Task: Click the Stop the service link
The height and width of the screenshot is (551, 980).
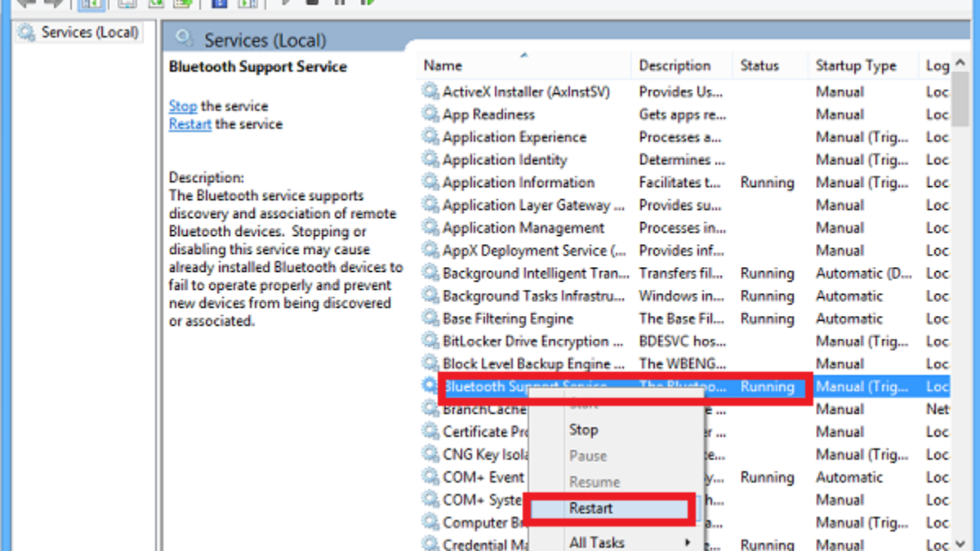Action: coord(183,106)
